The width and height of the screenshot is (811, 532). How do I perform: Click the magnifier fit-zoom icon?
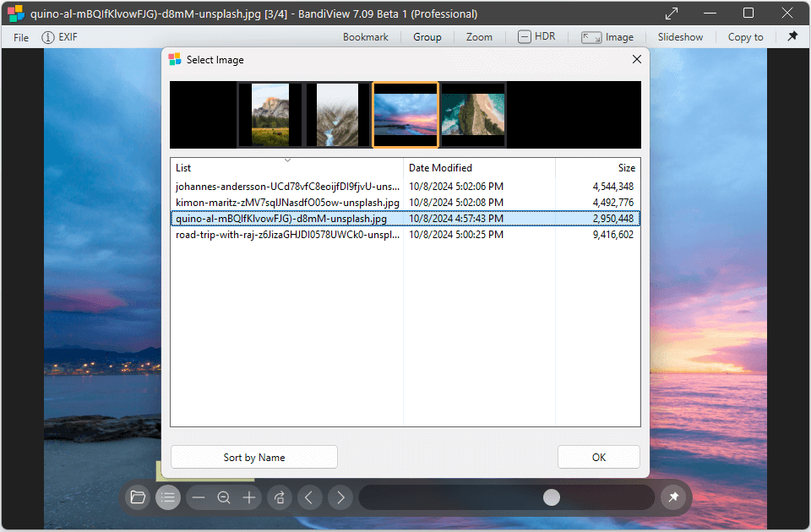point(224,497)
